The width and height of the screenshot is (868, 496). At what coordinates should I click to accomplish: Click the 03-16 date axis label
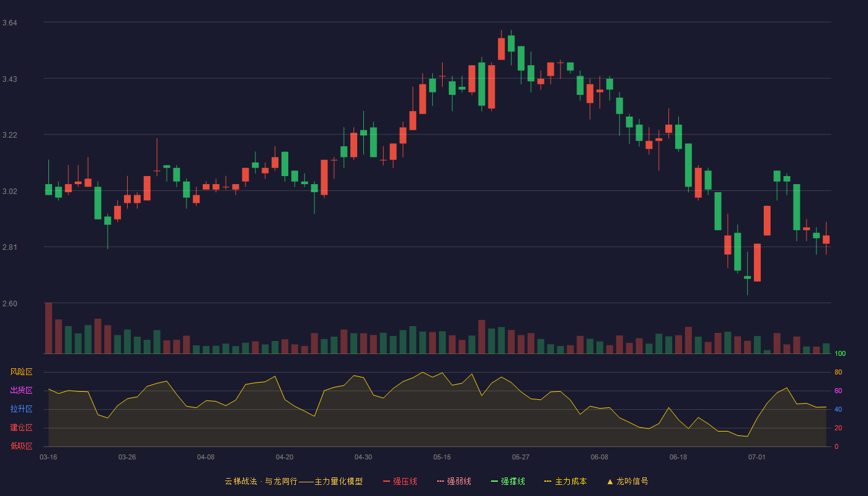tap(48, 457)
